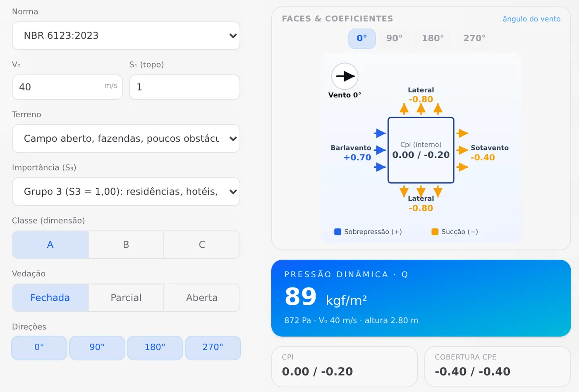Image resolution: width=579 pixels, height=392 pixels.
Task: Open the Importância (S₃) dropdown
Action: (x=126, y=192)
